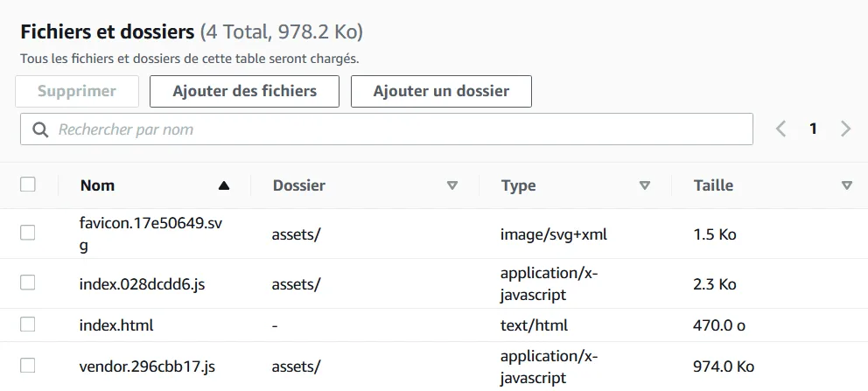Screen dimensions: 868x391
Task: Open the Type column sort arrow
Action: tap(645, 185)
